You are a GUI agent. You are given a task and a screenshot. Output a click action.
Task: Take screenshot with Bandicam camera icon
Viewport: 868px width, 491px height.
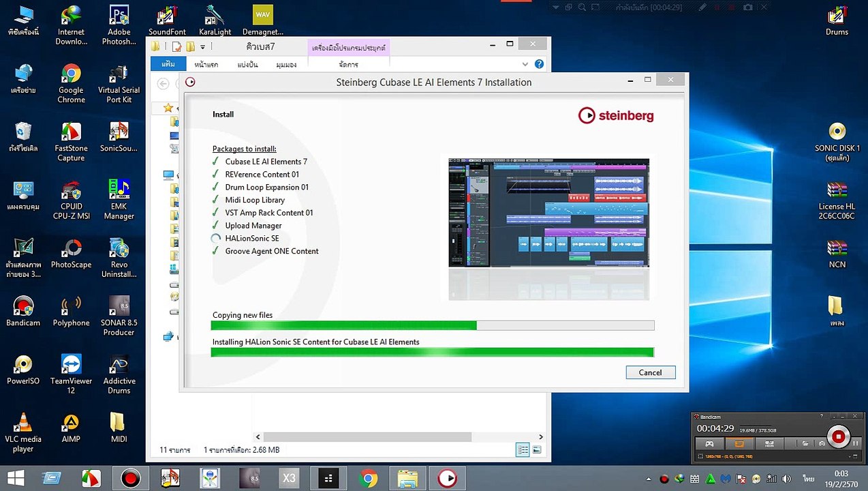(x=822, y=443)
